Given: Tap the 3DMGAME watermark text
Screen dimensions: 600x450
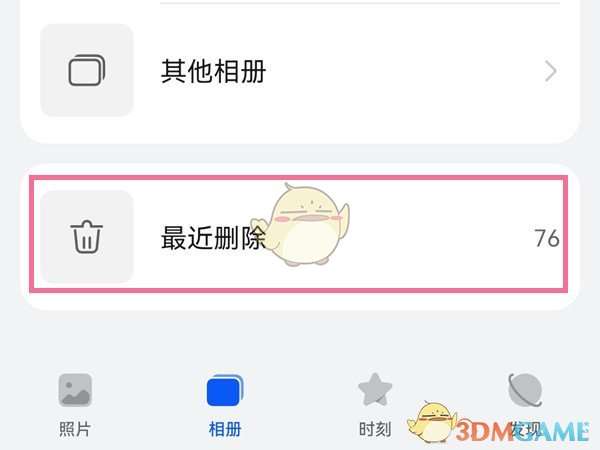Looking at the screenshot, I should coord(522,431).
